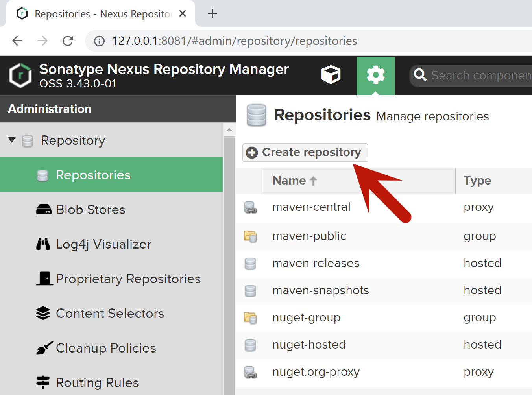Viewport: 532px width, 395px height.
Task: Open the Browse cube icon in header
Action: pos(331,75)
